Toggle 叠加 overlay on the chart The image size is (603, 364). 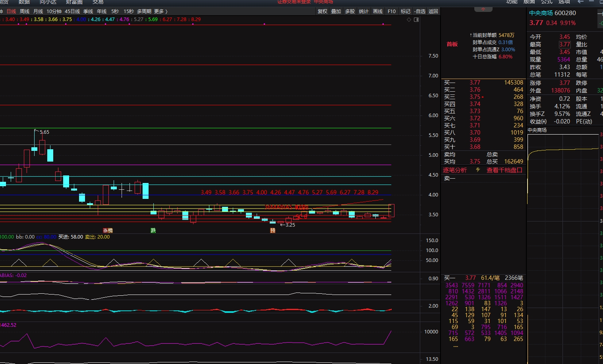point(336,12)
